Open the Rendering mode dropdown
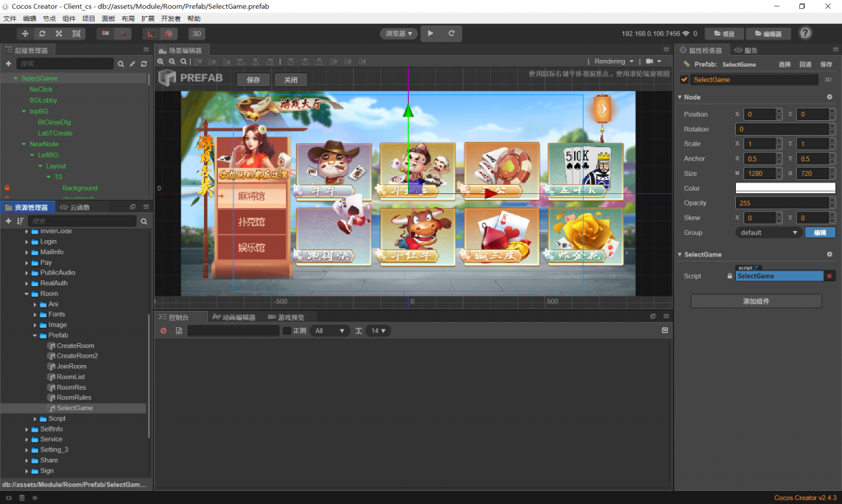Screen dimensions: 842x504 (x=614, y=62)
